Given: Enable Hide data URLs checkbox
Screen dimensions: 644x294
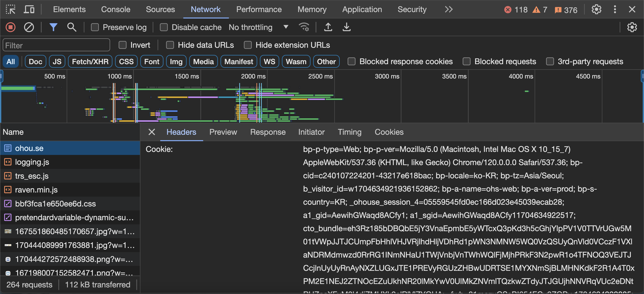Looking at the screenshot, I should click(170, 45).
